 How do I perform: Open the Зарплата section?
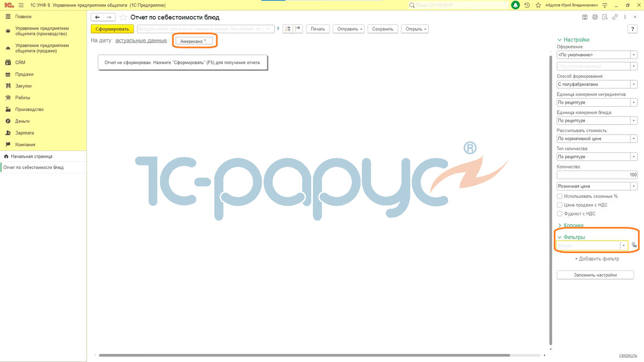[25, 132]
